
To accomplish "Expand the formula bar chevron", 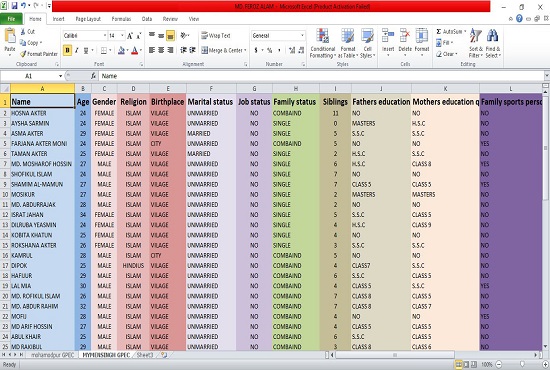I will tap(546, 76).
